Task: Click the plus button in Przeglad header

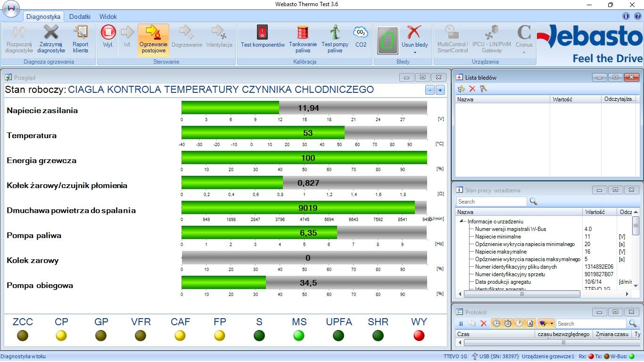Action: (440, 90)
